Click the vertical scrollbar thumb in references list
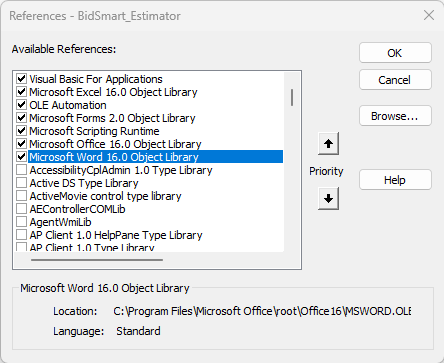Image resolution: width=444 pixels, height=363 pixels. click(x=292, y=97)
